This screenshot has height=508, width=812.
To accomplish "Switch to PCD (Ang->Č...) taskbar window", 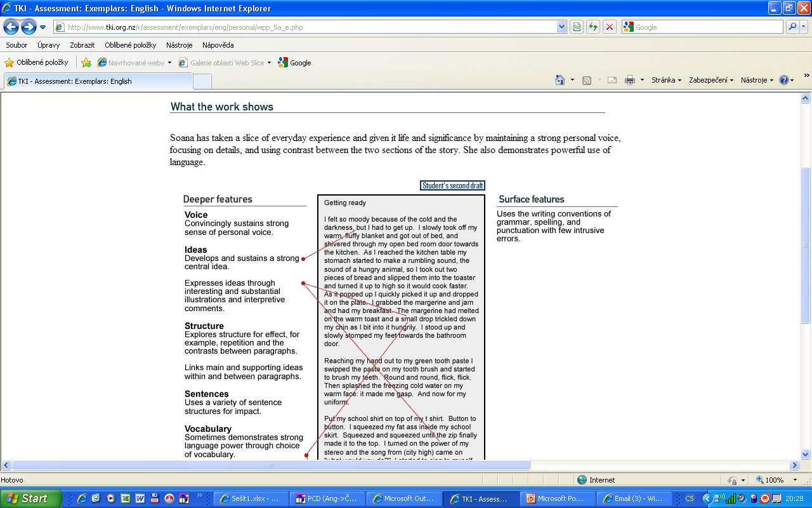I will 327,498.
